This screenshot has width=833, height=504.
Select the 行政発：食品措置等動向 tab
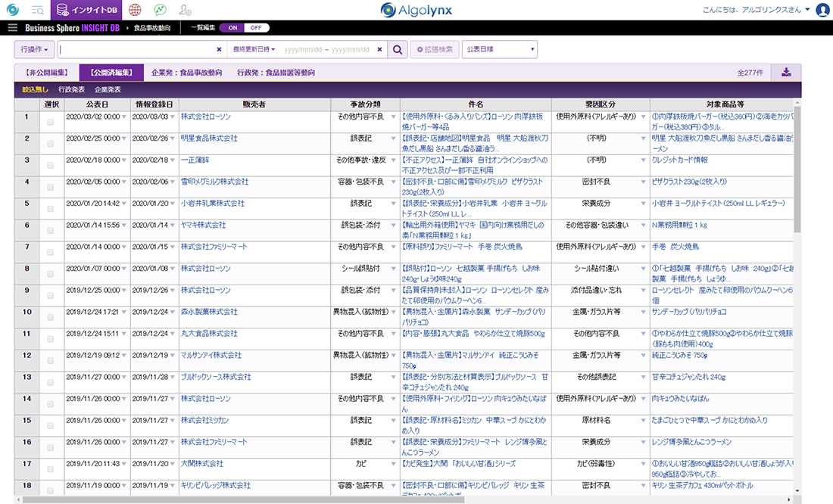point(276,73)
